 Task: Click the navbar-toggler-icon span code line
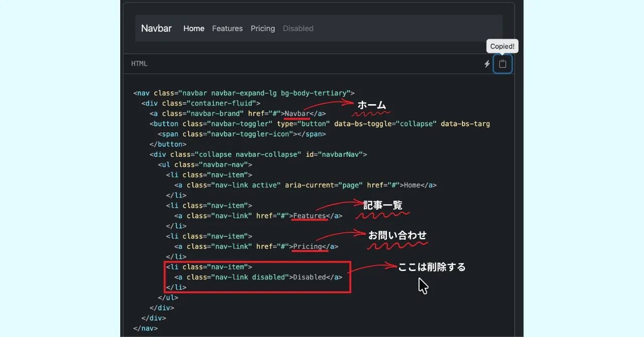pos(242,134)
